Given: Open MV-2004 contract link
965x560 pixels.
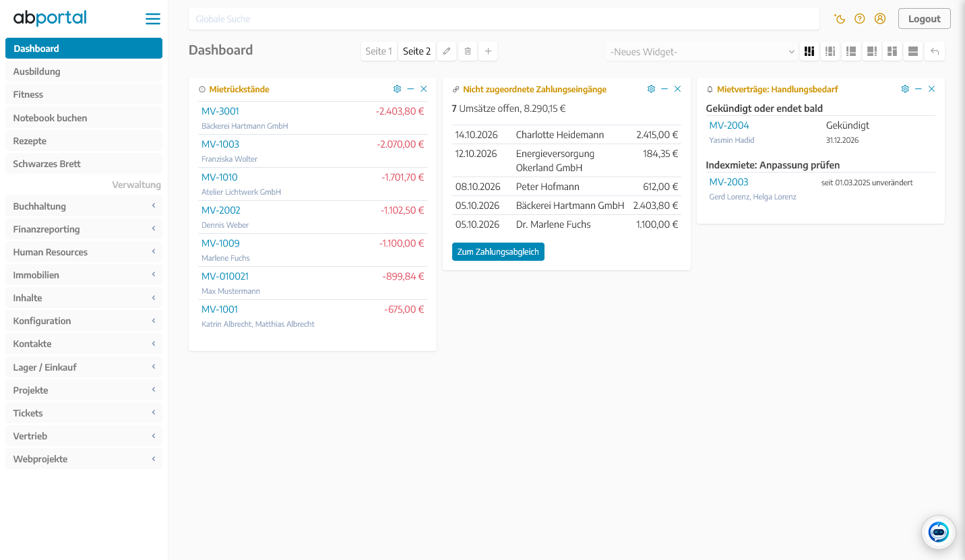Looking at the screenshot, I should tap(729, 125).
